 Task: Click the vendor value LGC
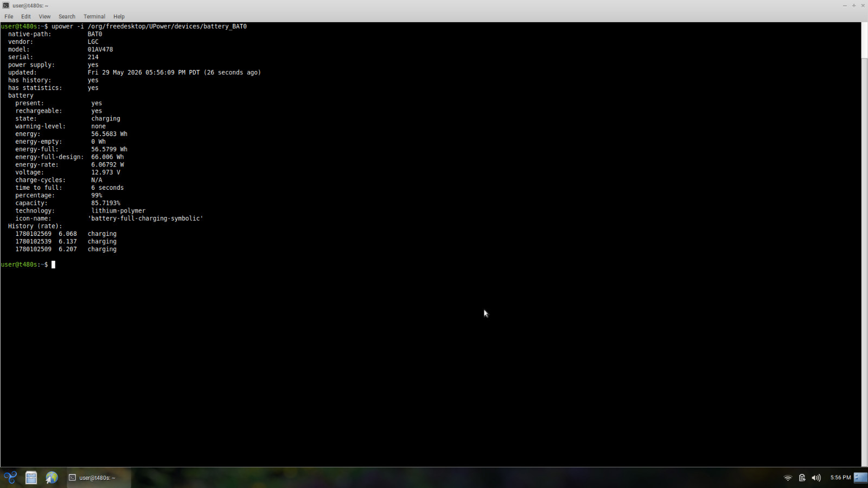(93, 42)
